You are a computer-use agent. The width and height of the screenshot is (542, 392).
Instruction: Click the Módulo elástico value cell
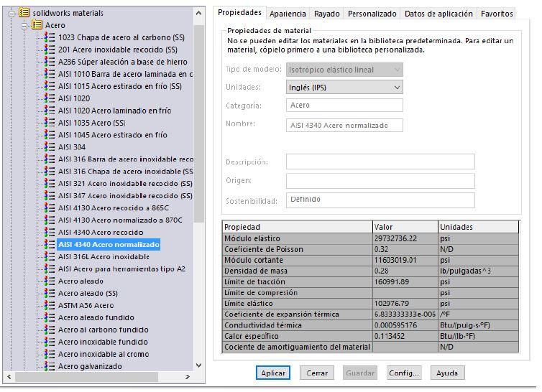[405, 238]
